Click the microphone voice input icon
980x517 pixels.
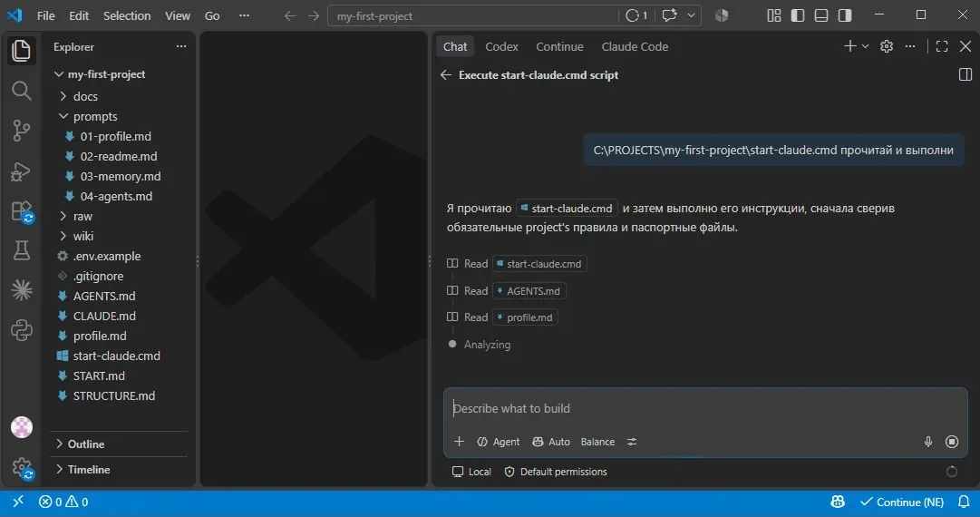click(928, 442)
